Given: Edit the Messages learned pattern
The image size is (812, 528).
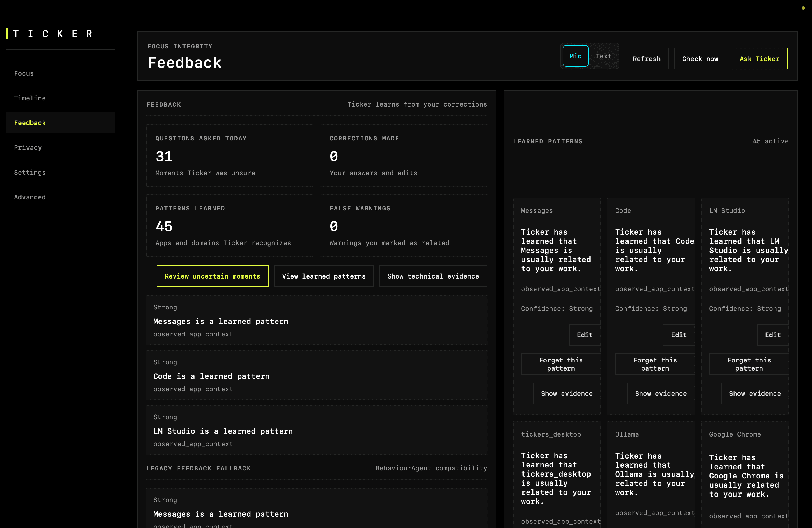Looking at the screenshot, I should coord(584,335).
